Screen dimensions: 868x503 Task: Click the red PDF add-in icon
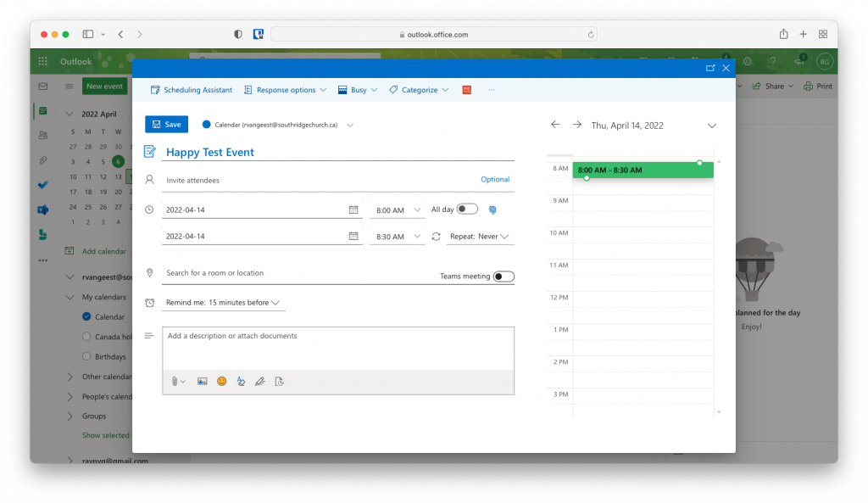click(x=466, y=90)
